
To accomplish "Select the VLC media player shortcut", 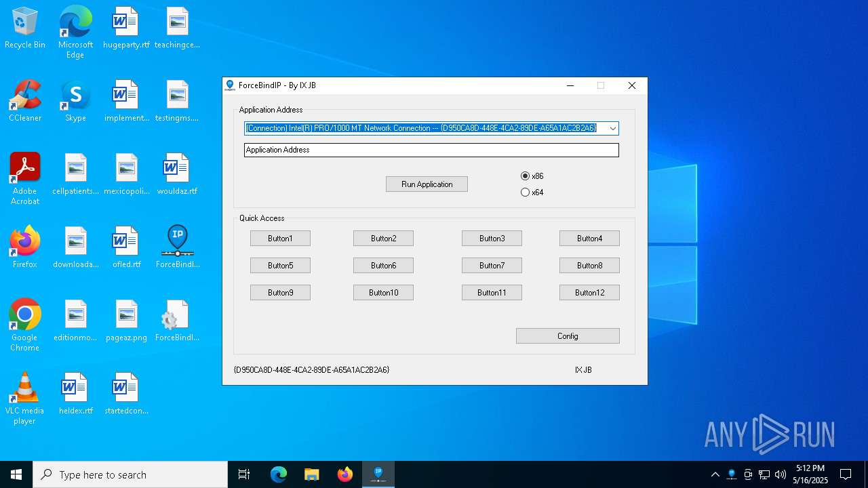I will [25, 399].
